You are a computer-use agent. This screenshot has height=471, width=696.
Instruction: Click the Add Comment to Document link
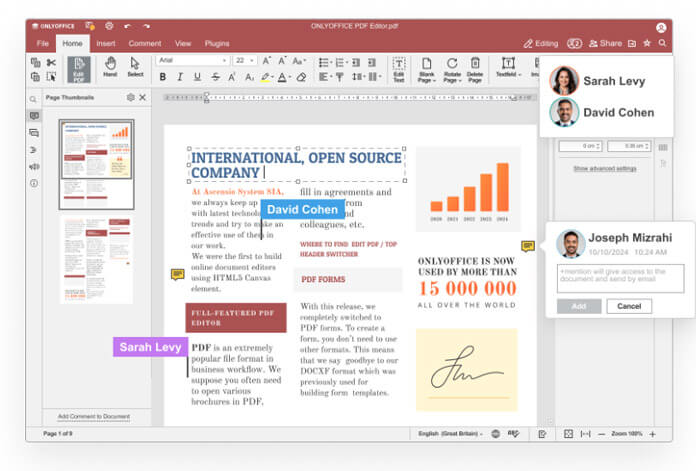94,416
